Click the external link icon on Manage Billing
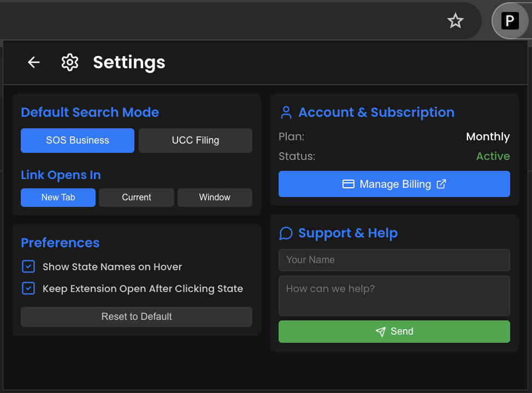The image size is (532, 393). (441, 184)
